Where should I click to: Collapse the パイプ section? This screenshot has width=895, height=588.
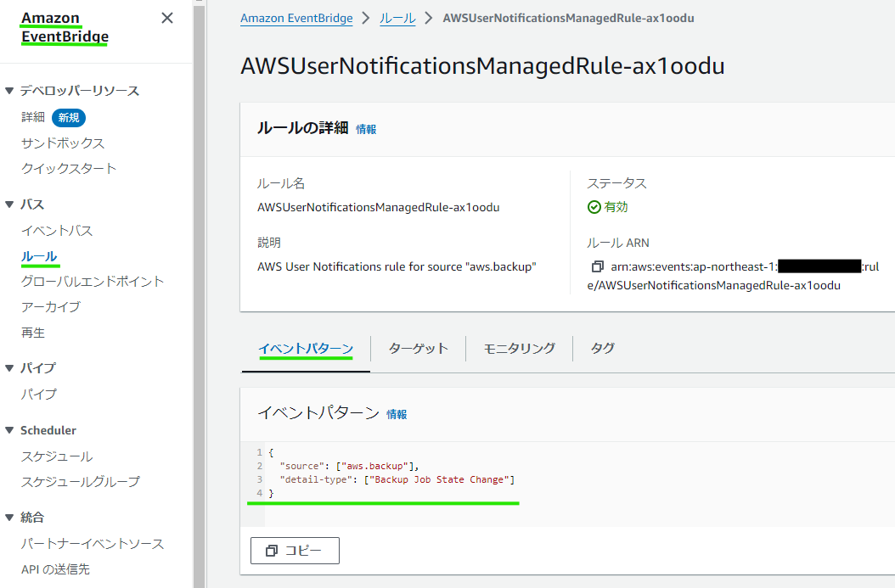tap(10, 368)
